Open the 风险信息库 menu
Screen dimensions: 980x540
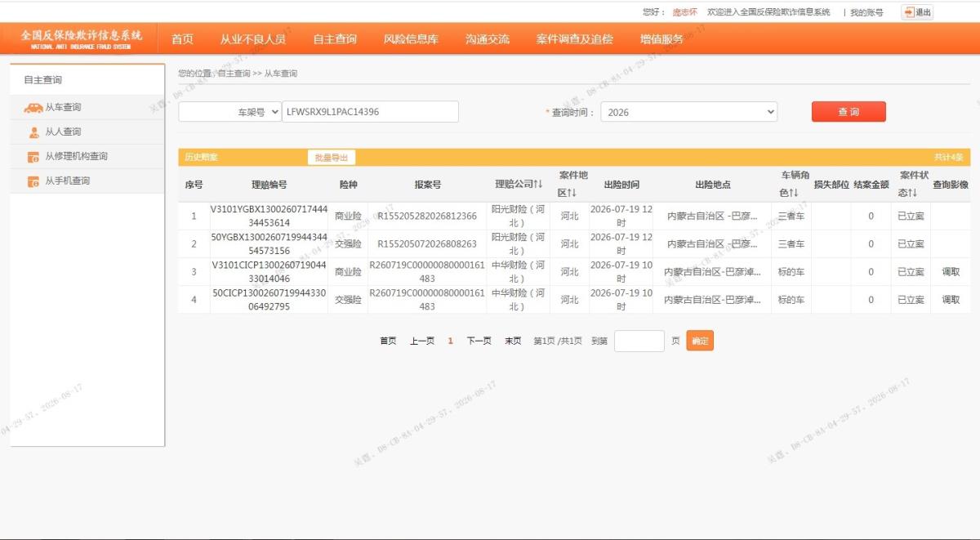411,39
